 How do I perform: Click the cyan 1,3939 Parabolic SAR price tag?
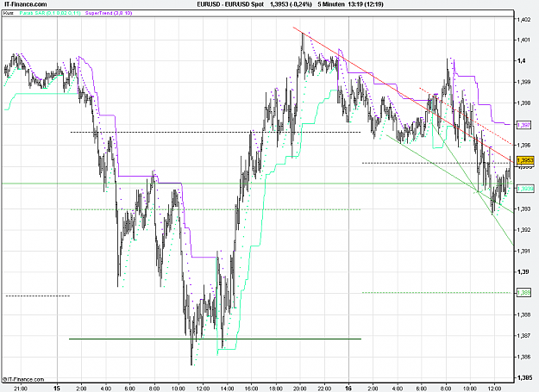(x=525, y=189)
